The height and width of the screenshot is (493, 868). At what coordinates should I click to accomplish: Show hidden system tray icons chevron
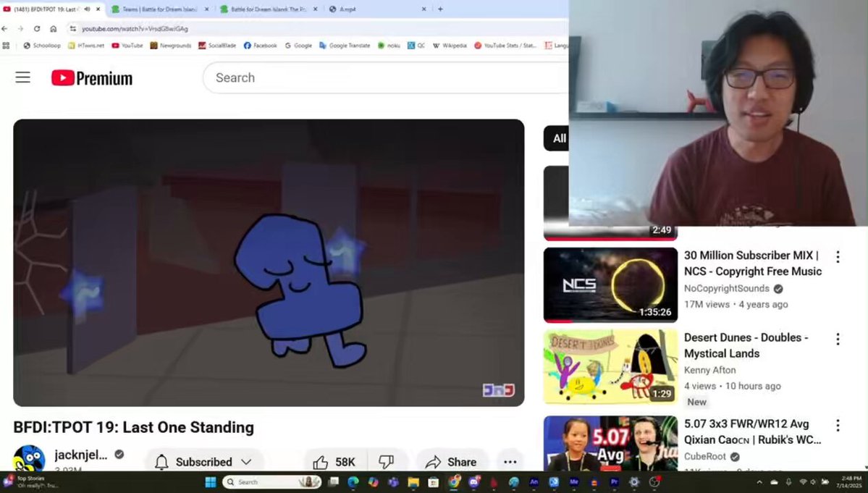tap(759, 482)
